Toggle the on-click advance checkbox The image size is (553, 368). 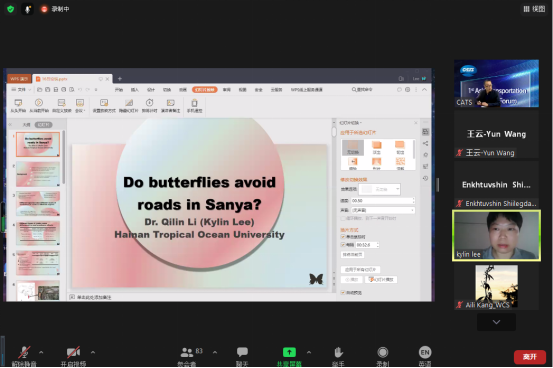343,236
